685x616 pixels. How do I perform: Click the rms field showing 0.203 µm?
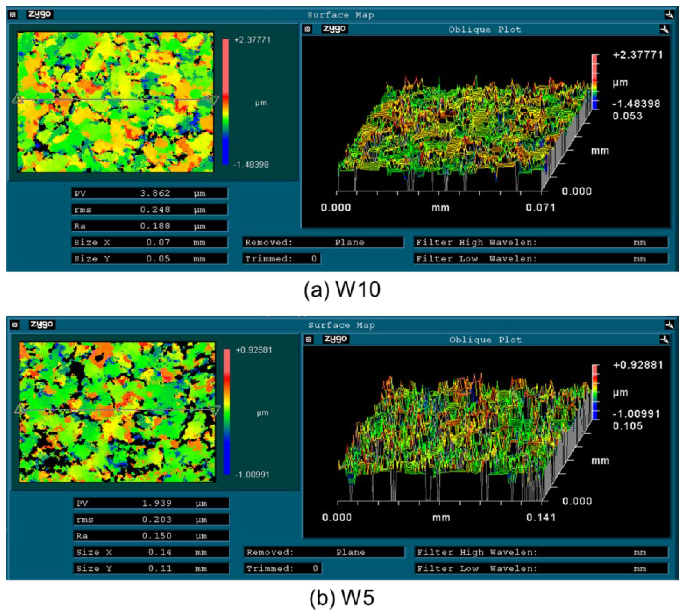pos(151,520)
